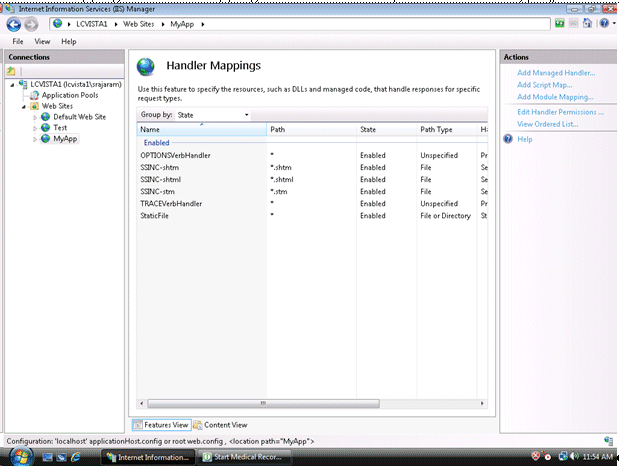The height and width of the screenshot is (467, 619).
Task: Click the Add Managed Handler link
Action: pos(556,73)
